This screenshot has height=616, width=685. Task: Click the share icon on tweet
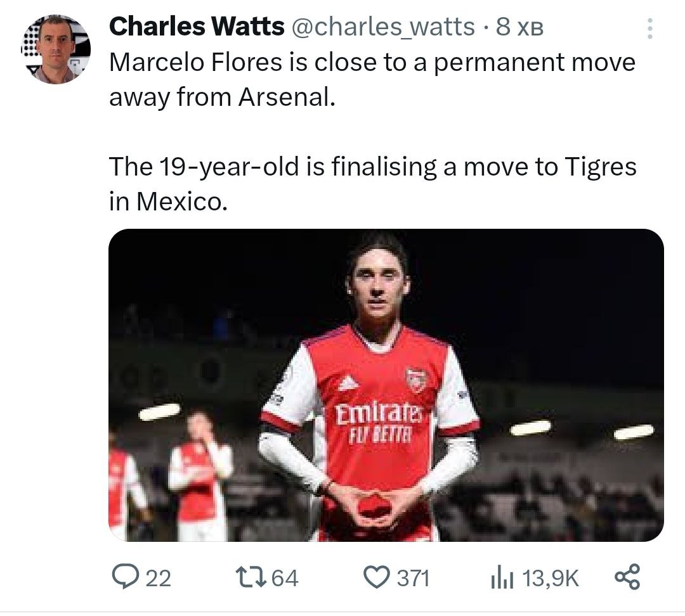628,577
